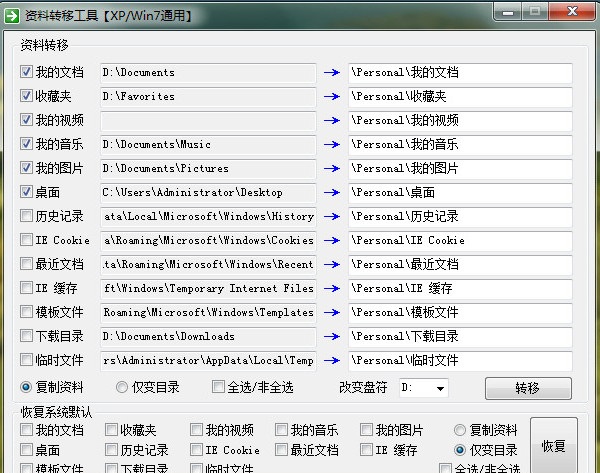Tick the 最近文档 checkbox in 资料转移
Viewport: 600px width, 473px height.
27,264
